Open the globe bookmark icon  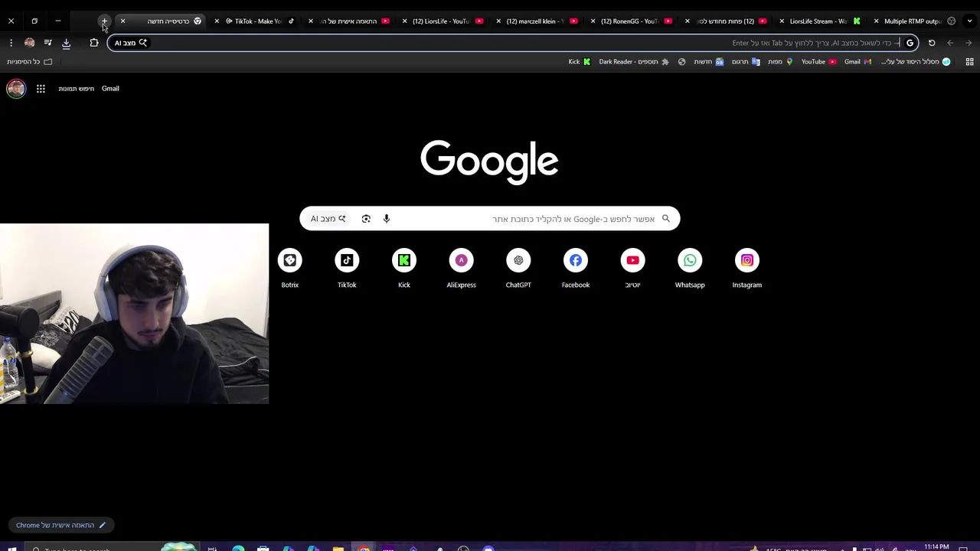(681, 62)
